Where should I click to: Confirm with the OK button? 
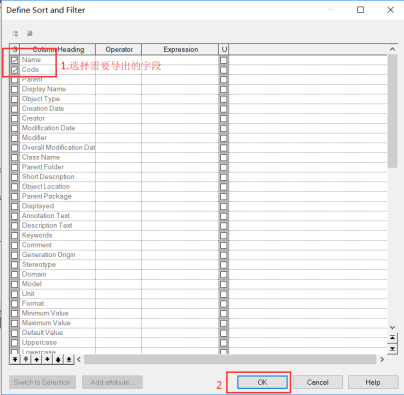262,382
